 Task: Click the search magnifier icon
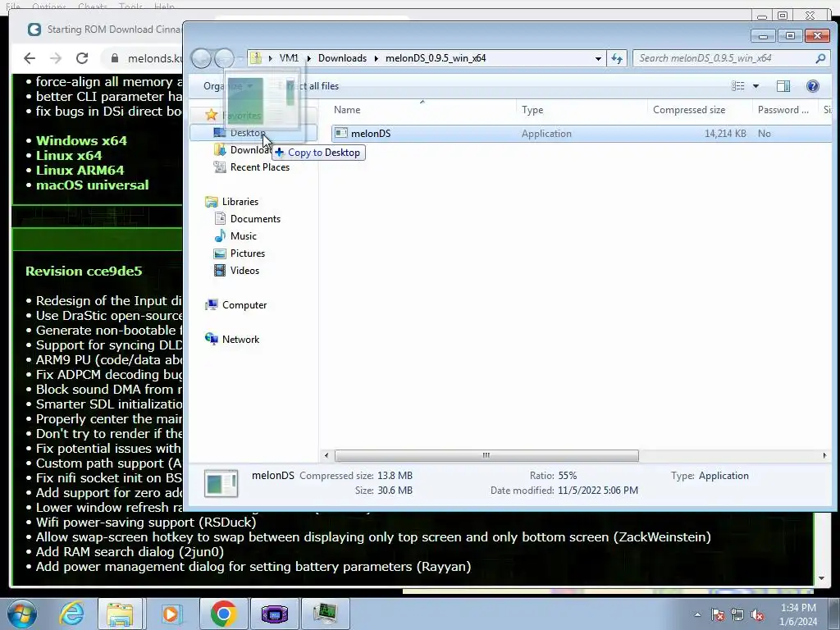pos(820,58)
